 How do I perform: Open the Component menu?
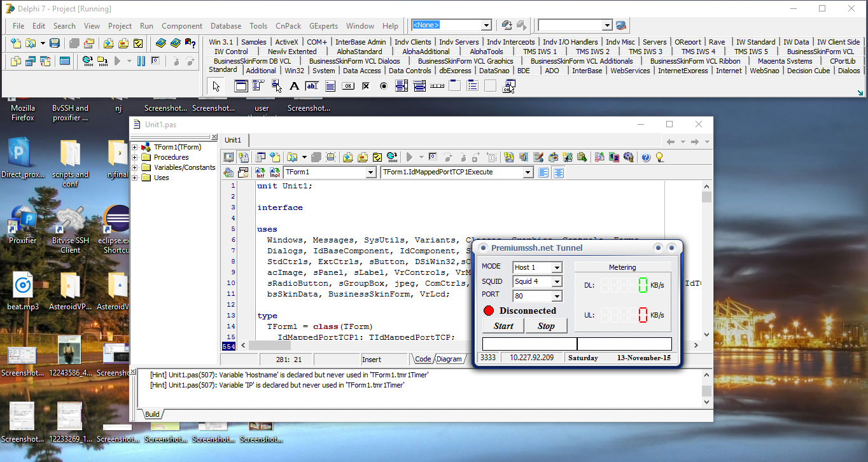click(x=182, y=26)
